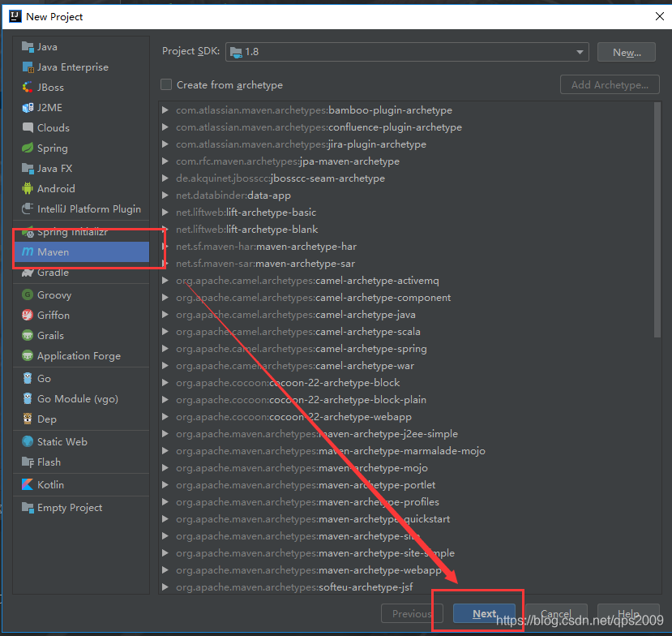Expand confluence-plugin-archetype node
This screenshot has height=636, width=672.
pyautogui.click(x=165, y=127)
